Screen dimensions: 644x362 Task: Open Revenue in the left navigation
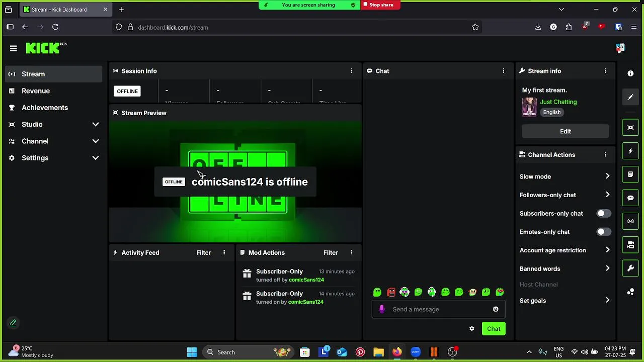click(x=54, y=91)
